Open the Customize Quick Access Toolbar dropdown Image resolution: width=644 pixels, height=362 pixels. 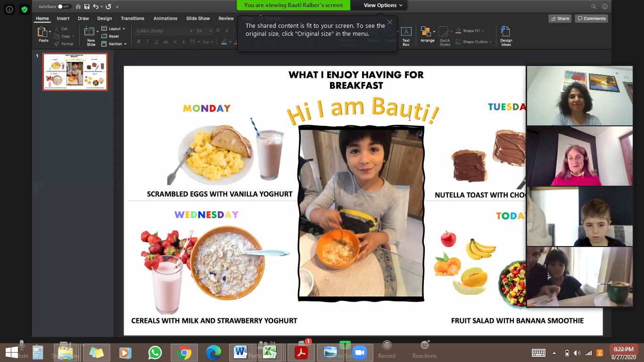(x=117, y=7)
